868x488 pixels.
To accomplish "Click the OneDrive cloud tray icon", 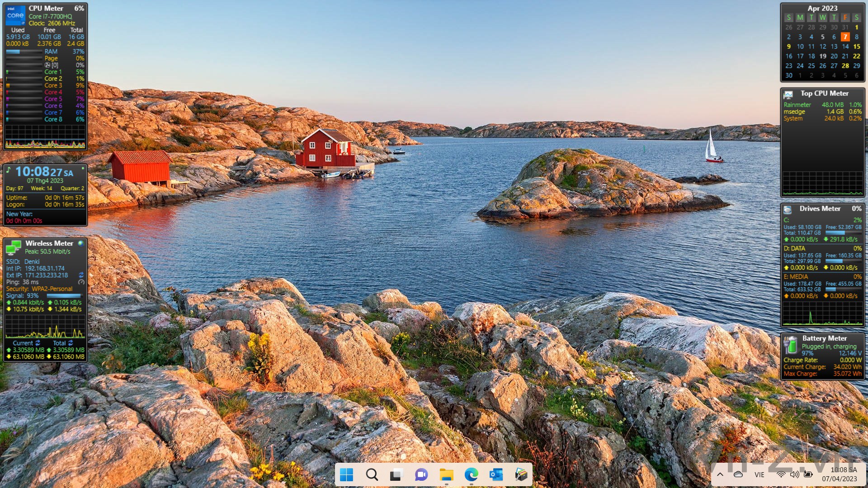I will click(738, 474).
